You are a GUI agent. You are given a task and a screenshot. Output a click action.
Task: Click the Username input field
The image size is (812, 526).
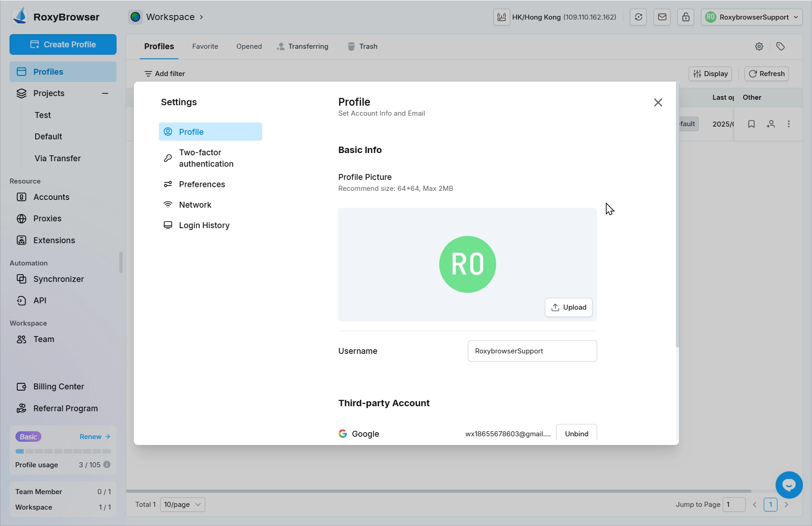pyautogui.click(x=532, y=351)
